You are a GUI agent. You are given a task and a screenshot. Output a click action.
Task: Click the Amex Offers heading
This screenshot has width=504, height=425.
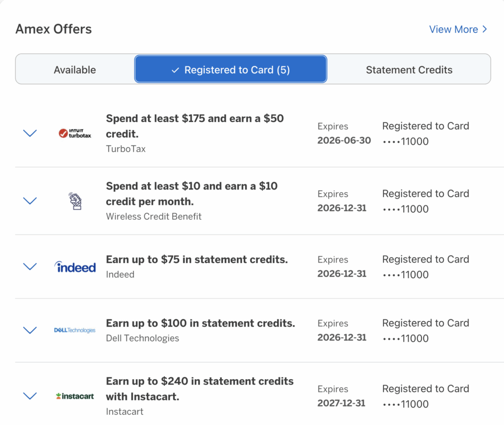53,29
